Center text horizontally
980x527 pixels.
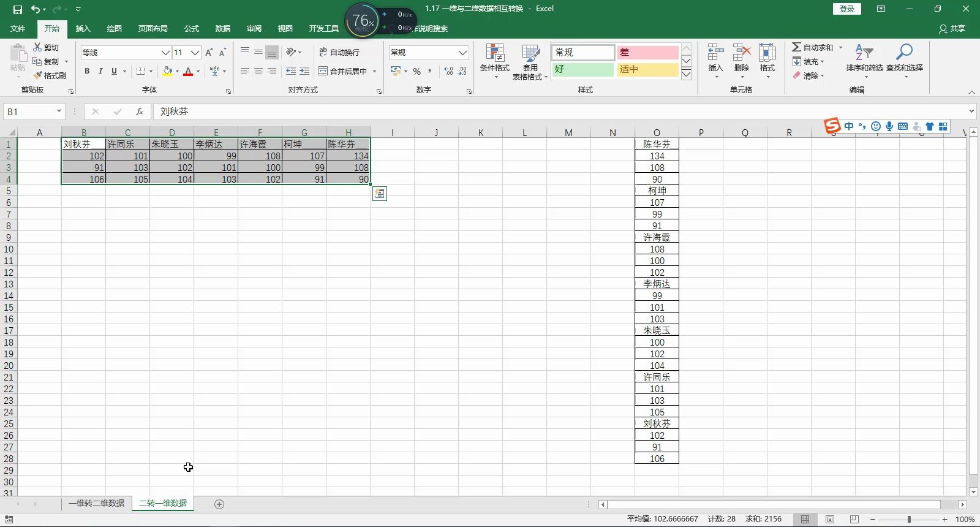[258, 71]
